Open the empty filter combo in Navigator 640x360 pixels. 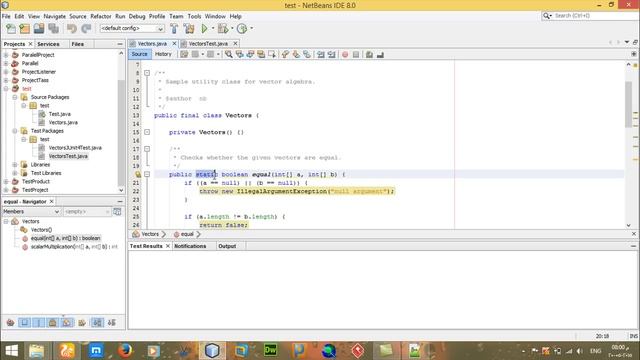pos(87,211)
